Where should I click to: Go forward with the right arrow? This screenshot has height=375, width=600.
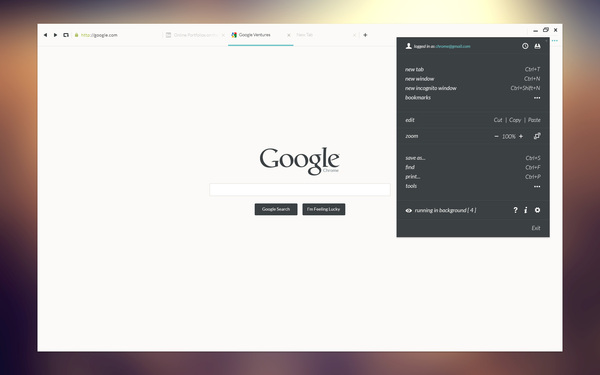tap(55, 35)
